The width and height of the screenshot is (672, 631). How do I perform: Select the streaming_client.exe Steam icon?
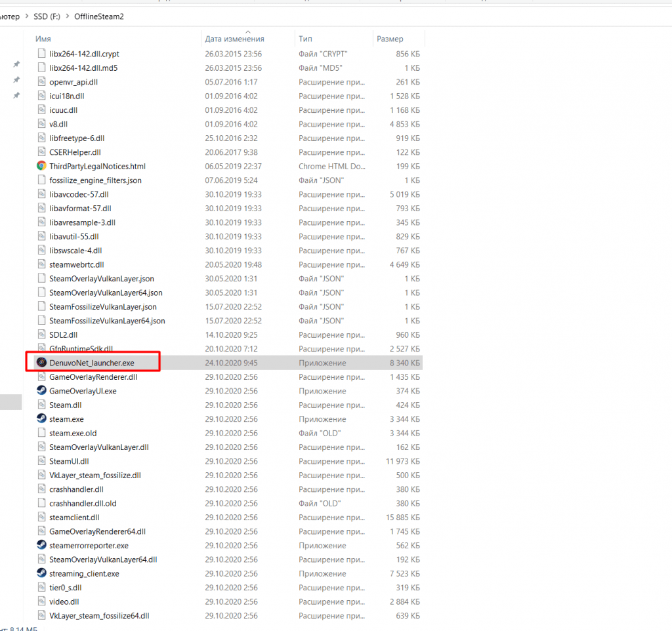(41, 573)
